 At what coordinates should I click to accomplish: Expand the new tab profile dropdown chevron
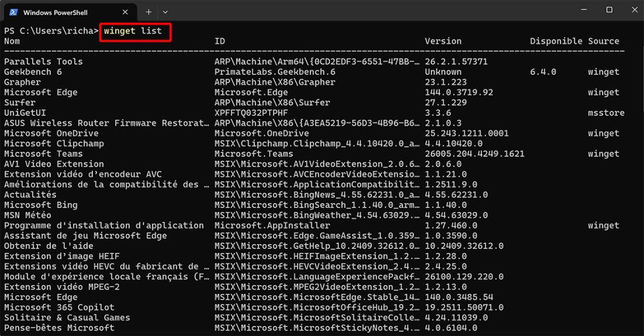click(165, 12)
